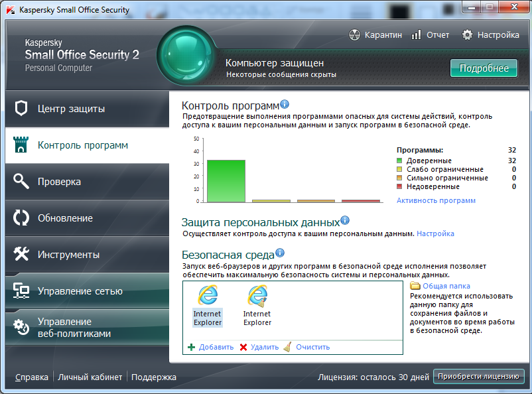Open Управление веб-политиками section
Image resolution: width=532 pixels, height=394 pixels.
[87, 328]
